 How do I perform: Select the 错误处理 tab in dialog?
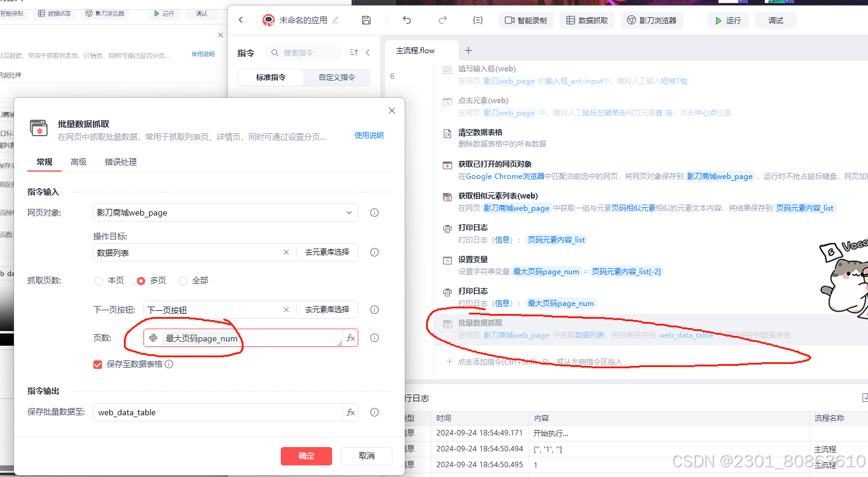point(121,162)
